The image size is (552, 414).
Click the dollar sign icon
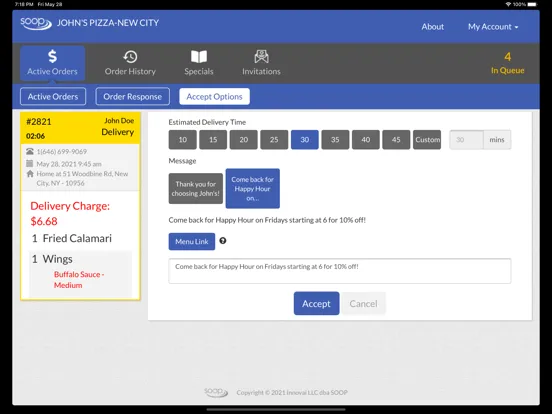coord(52,56)
